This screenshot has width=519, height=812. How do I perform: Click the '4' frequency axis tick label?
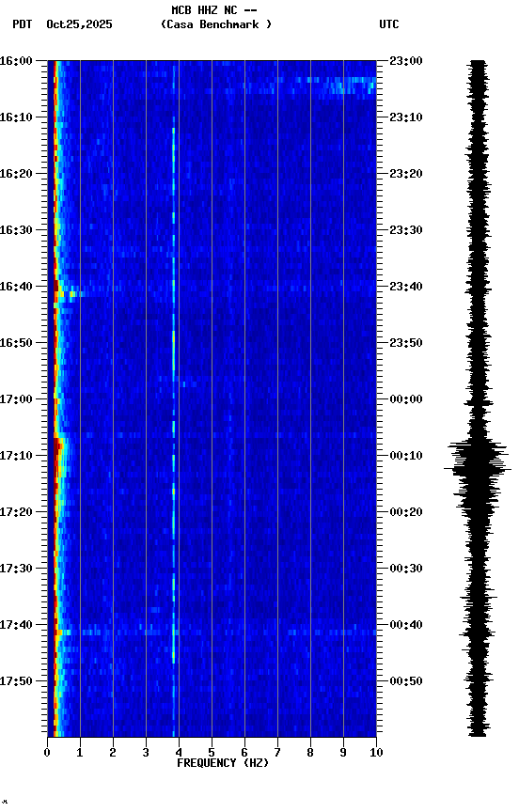click(x=179, y=753)
